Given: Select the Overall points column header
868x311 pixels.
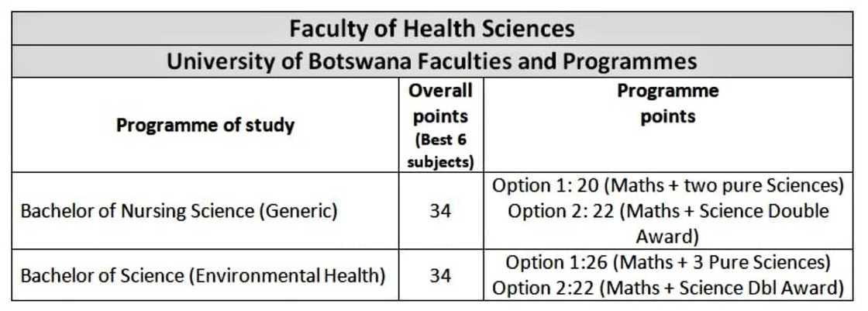Looking at the screenshot, I should [x=440, y=103].
